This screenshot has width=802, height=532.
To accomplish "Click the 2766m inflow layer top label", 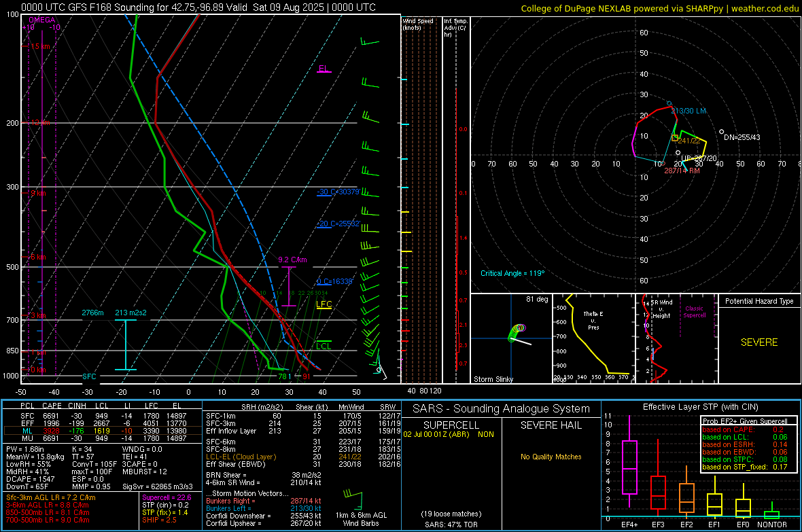I will 92,313.
